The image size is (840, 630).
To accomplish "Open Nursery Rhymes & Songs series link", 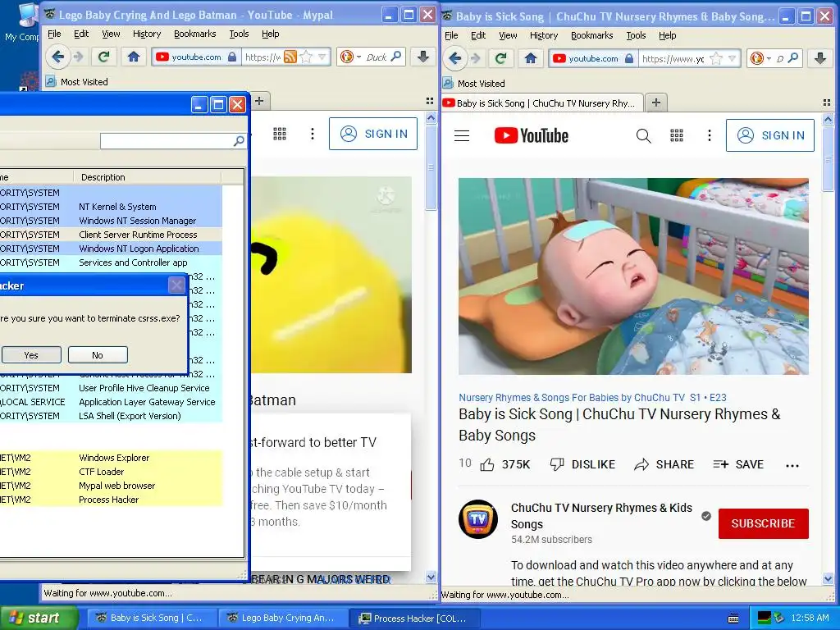I will point(572,398).
